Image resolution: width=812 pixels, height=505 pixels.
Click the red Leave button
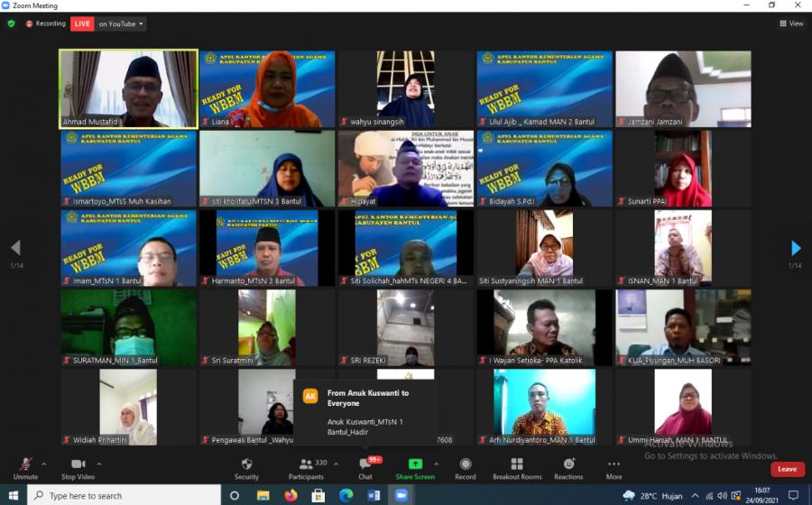click(x=787, y=469)
